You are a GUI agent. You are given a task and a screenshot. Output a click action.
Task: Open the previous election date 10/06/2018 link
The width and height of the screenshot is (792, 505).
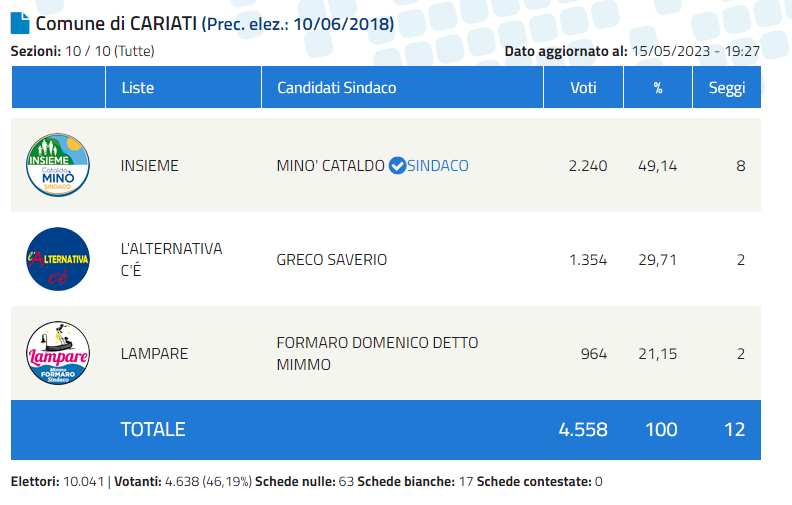343,24
